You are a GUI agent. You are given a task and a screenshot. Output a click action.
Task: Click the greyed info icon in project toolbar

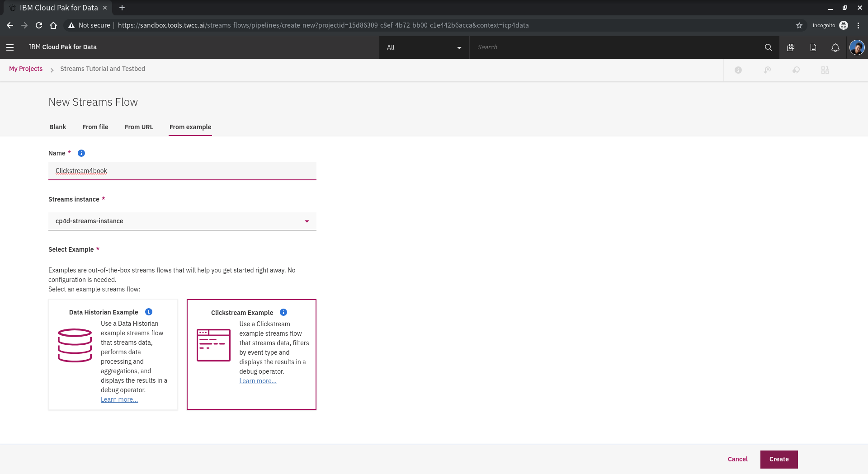(738, 70)
